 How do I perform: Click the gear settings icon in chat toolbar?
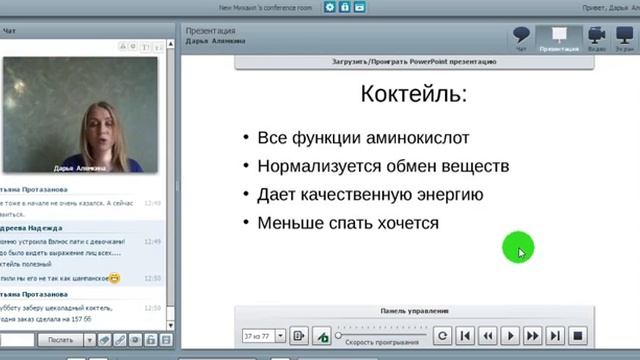tap(136, 340)
